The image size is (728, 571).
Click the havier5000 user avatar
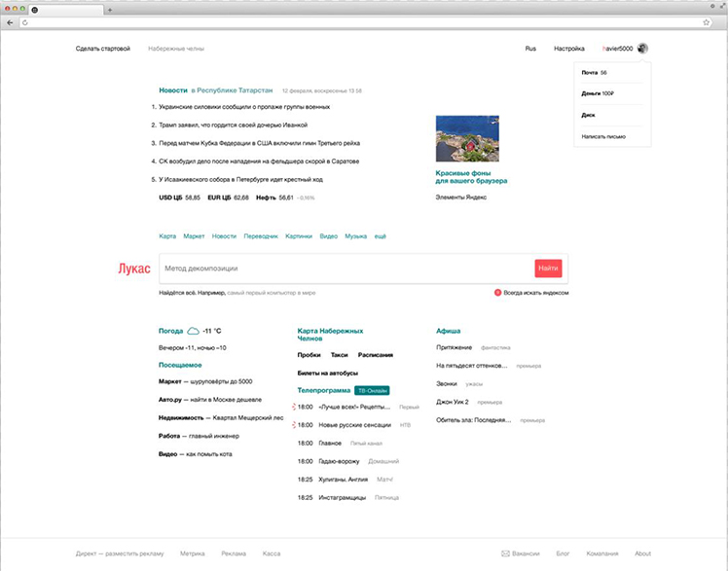pyautogui.click(x=642, y=49)
